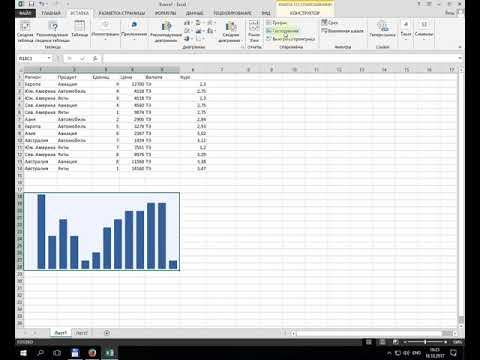Insert a Hyperlink (Гиперссылка)

click(382, 29)
